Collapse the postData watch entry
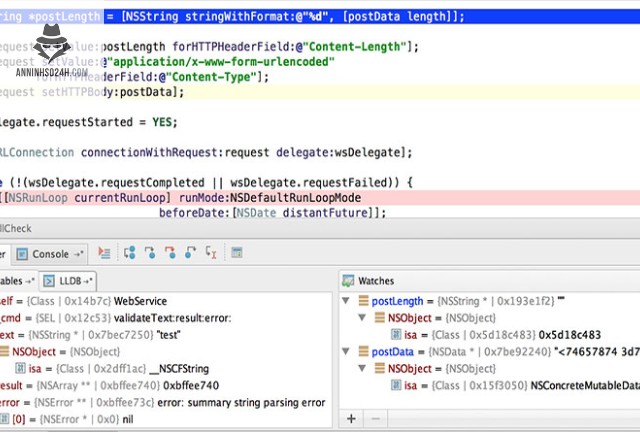 (x=346, y=351)
